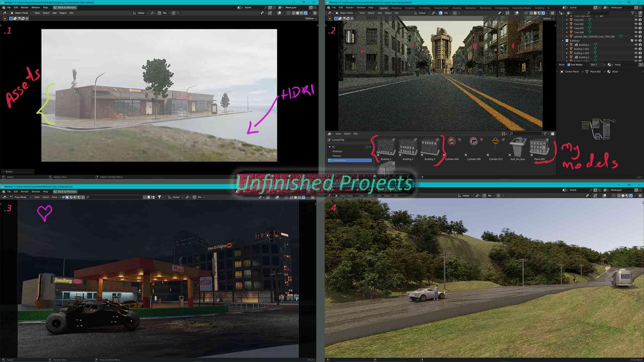The image size is (644, 362).
Task: Open the GIS menu in the viewport header
Action: coord(397,13)
